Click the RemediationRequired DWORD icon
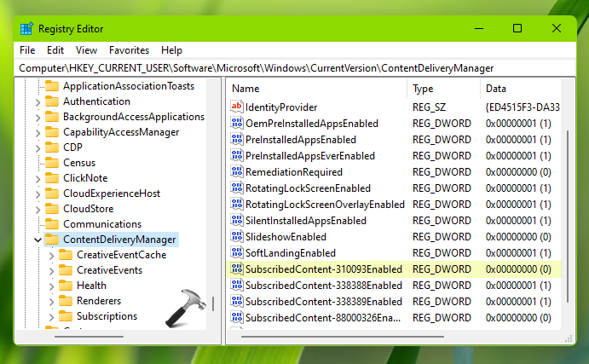The width and height of the screenshot is (589, 364). pos(237,171)
